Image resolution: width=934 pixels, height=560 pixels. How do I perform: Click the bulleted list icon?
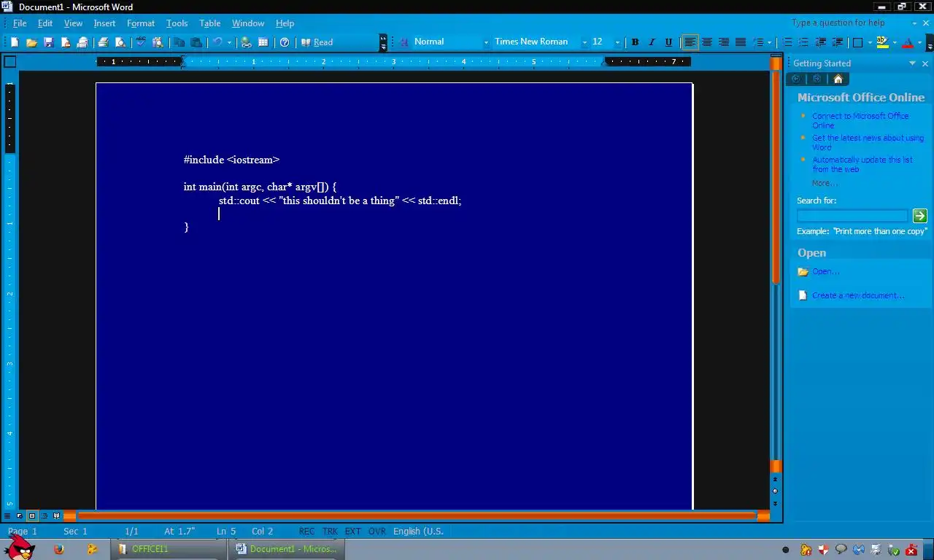pyautogui.click(x=803, y=42)
